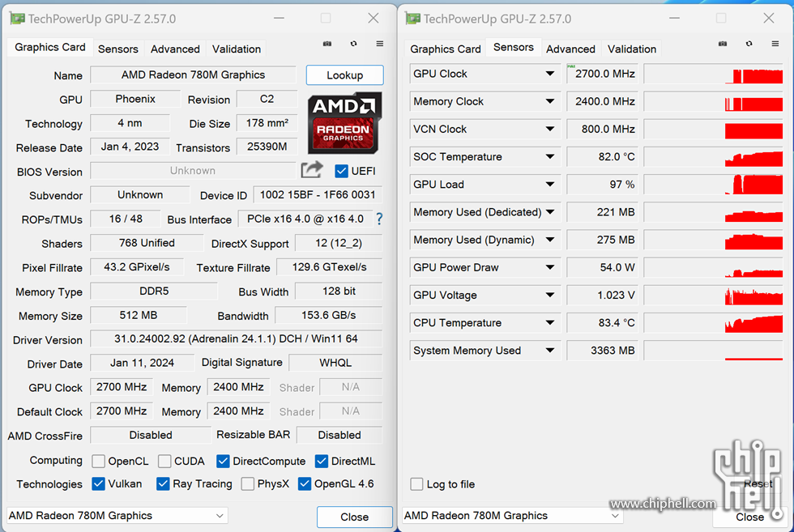Toggle the Vulkan checkbox
794x532 pixels.
[99, 484]
